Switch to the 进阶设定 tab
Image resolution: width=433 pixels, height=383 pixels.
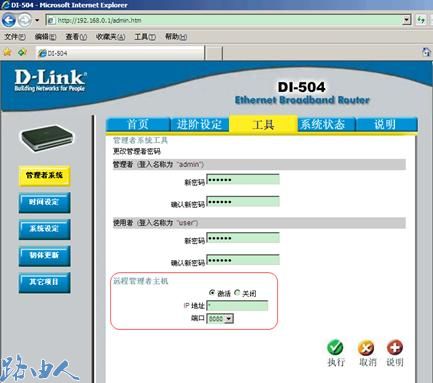click(199, 124)
